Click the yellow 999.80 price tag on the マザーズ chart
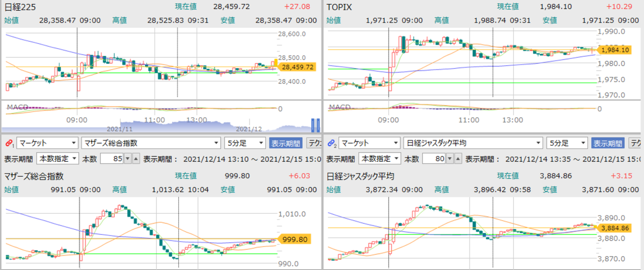This screenshot has width=644, height=270. [x=293, y=239]
